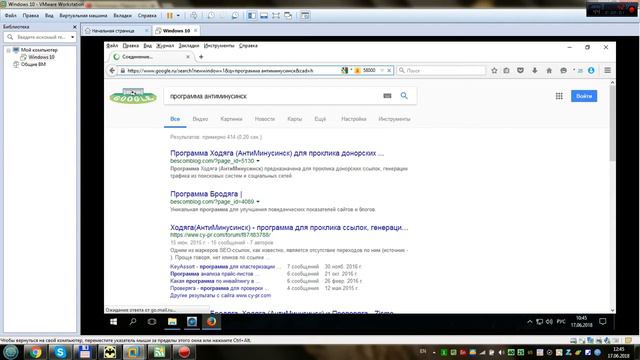
Task: Open the Firefox Инструменты menu
Action: 219,46
